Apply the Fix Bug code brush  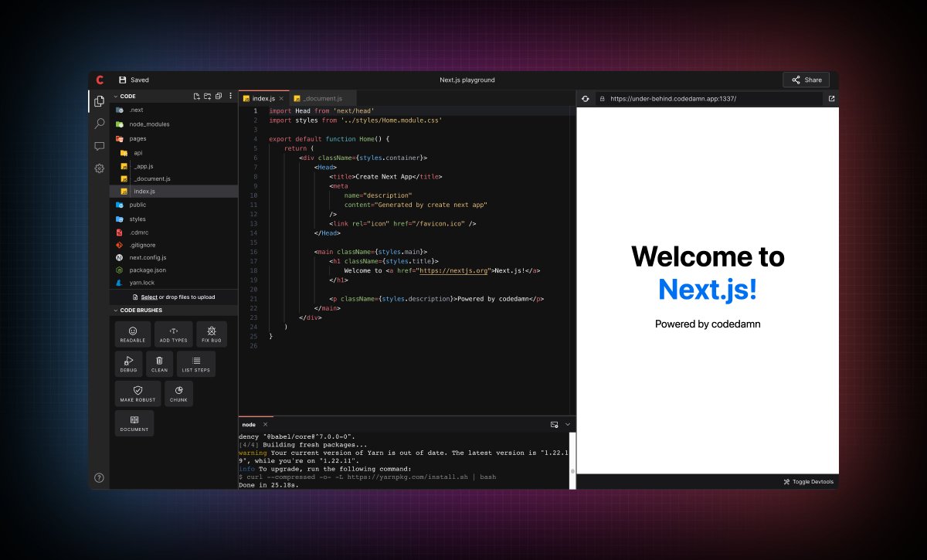(212, 334)
